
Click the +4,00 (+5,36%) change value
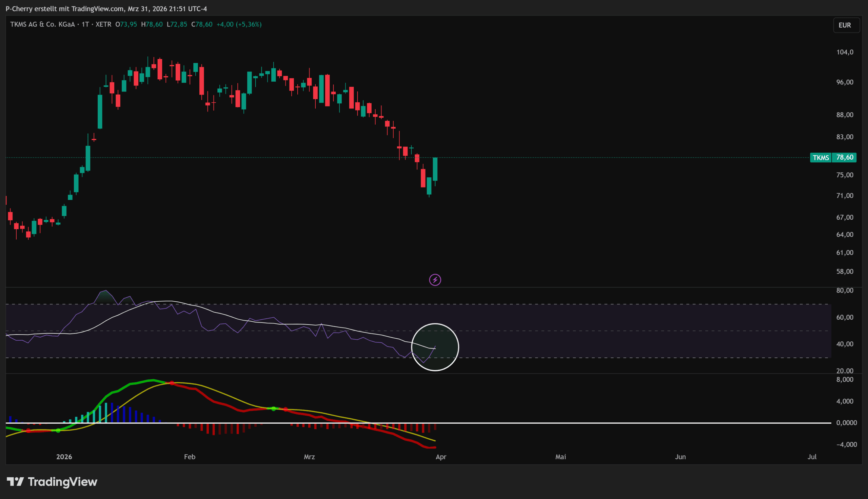(239, 24)
